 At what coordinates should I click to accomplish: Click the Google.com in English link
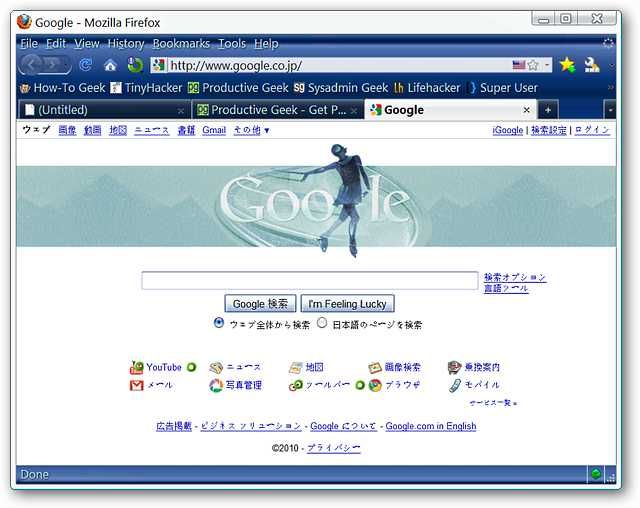pyautogui.click(x=431, y=426)
